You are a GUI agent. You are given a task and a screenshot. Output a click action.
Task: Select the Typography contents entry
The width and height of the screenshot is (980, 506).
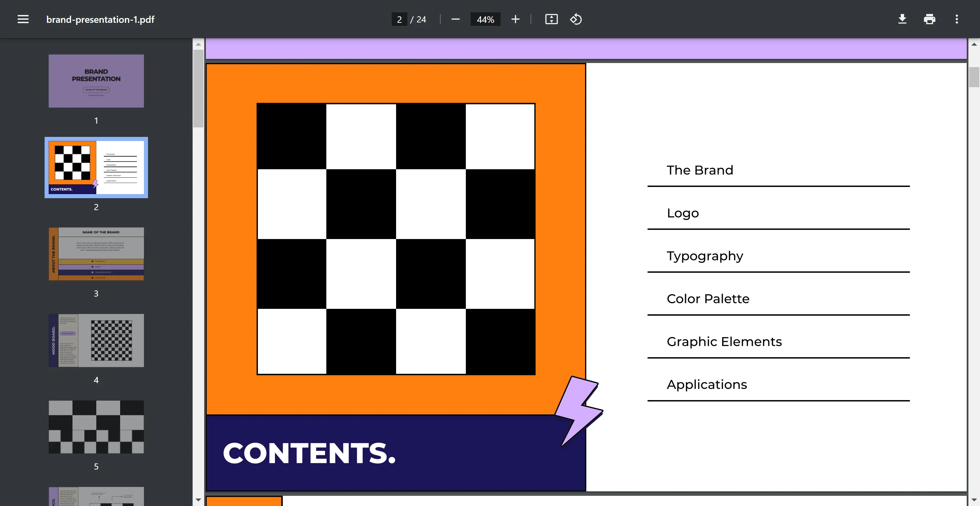click(x=705, y=256)
